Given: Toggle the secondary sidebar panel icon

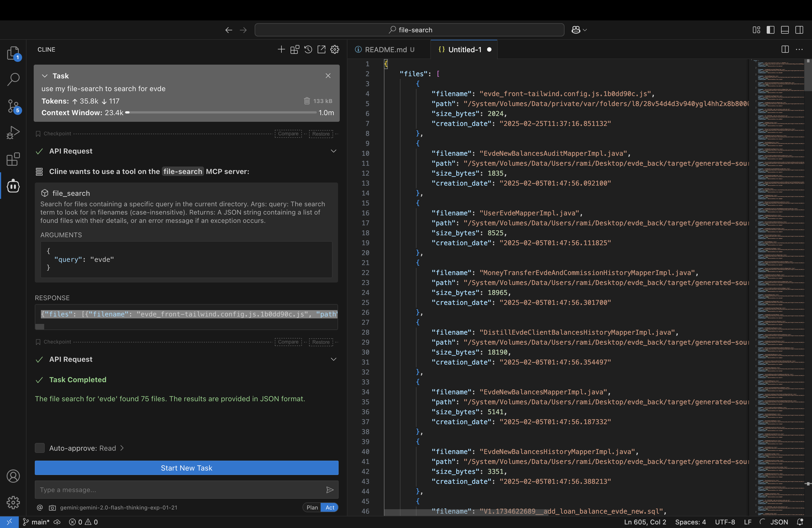Looking at the screenshot, I should 800,30.
